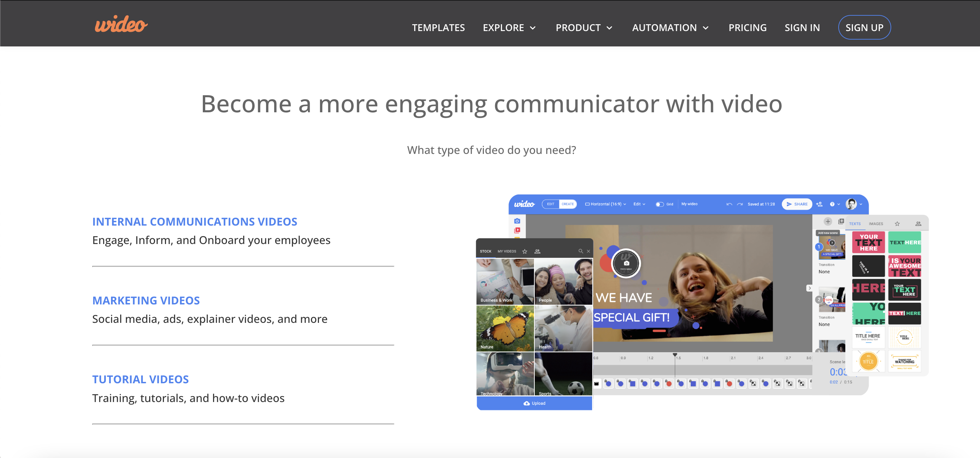980x458 pixels.
Task: Click the Add new scene plus icon
Action: [x=827, y=221]
